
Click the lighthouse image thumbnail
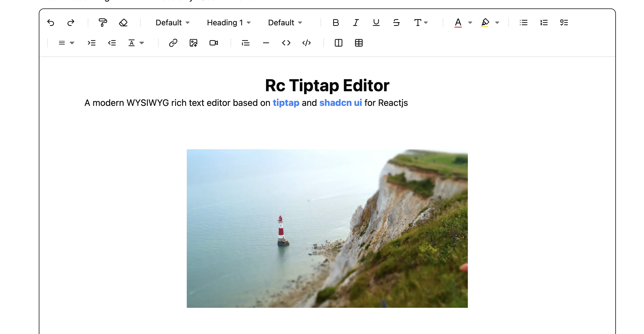click(328, 228)
